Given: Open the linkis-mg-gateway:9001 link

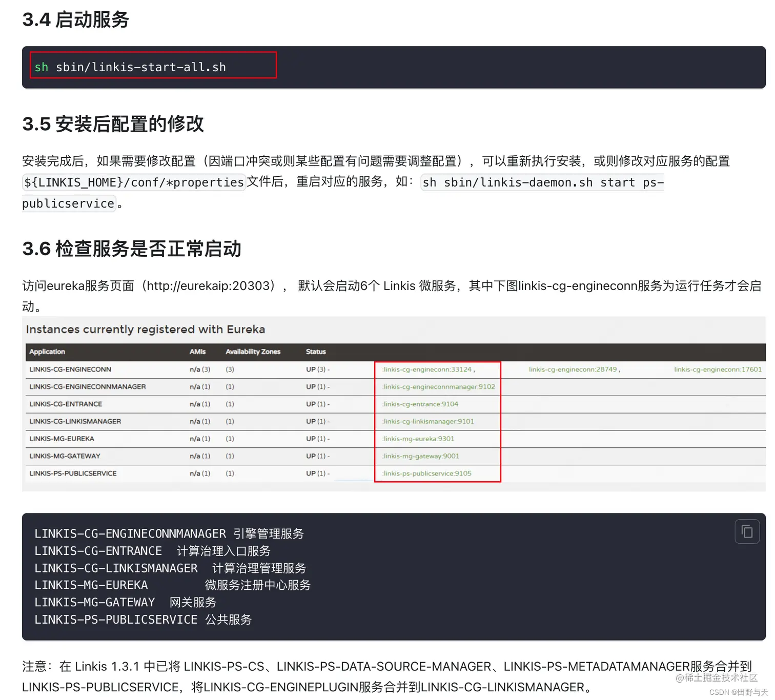Looking at the screenshot, I should point(421,456).
